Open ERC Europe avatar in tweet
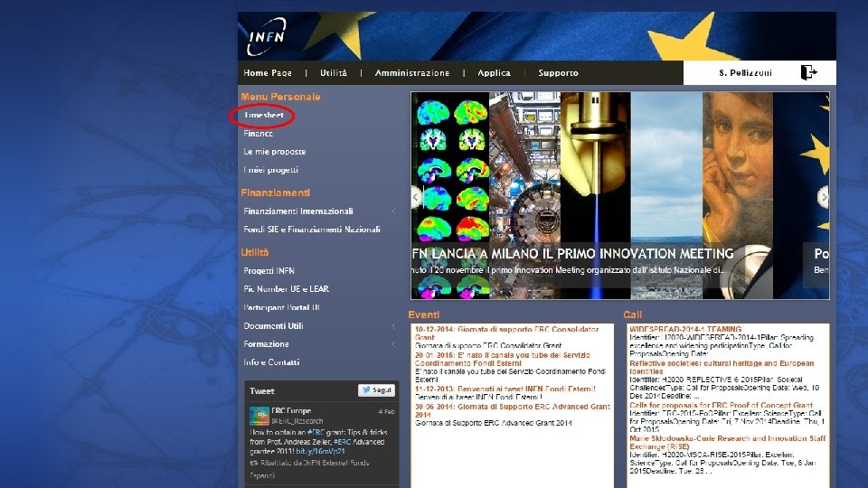868x488 pixels. pos(259,416)
